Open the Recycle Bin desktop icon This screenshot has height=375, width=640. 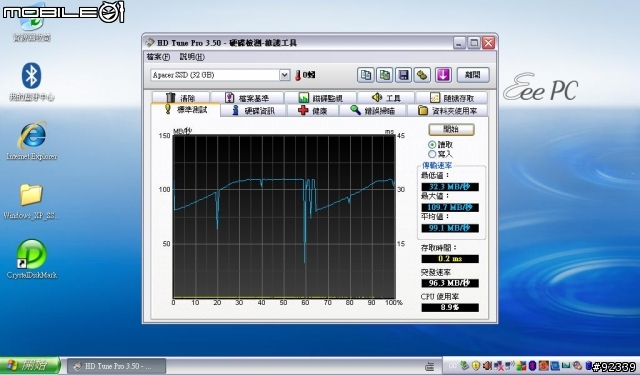[x=32, y=21]
